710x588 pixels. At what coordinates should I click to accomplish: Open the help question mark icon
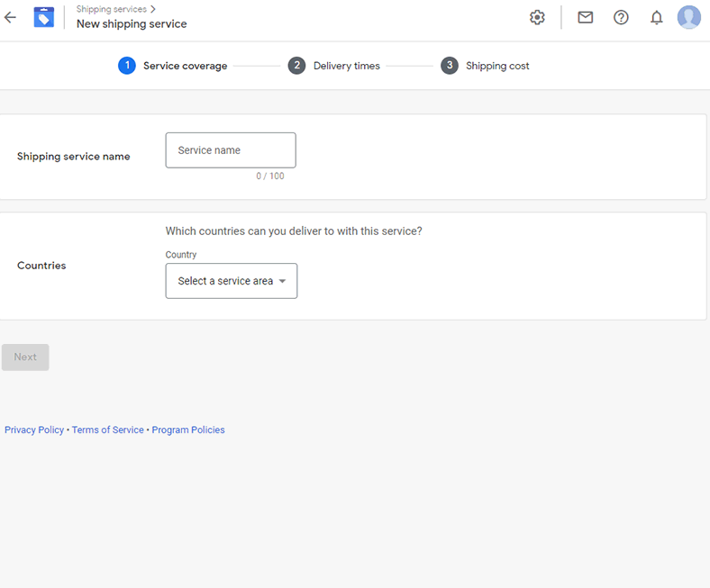pos(621,17)
